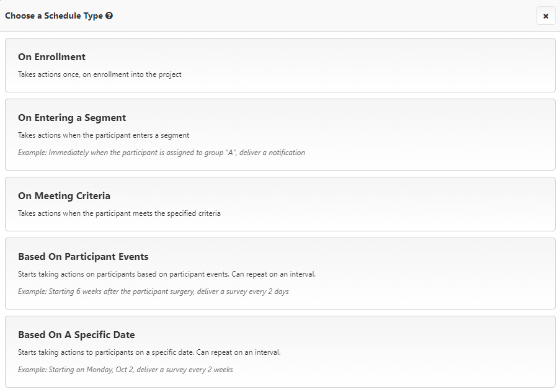Image resolution: width=560 pixels, height=392 pixels.
Task: Click the participant surgery survey example text
Action: pyautogui.click(x=153, y=292)
